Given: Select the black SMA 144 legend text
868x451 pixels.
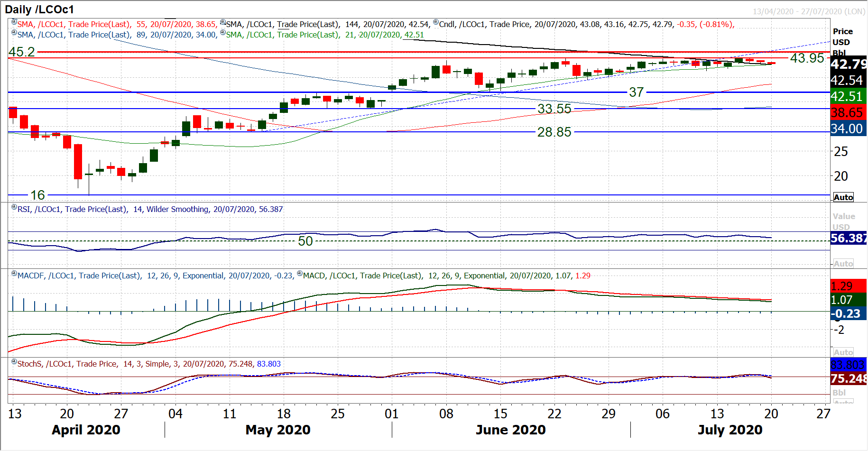Looking at the screenshot, I should [328, 24].
